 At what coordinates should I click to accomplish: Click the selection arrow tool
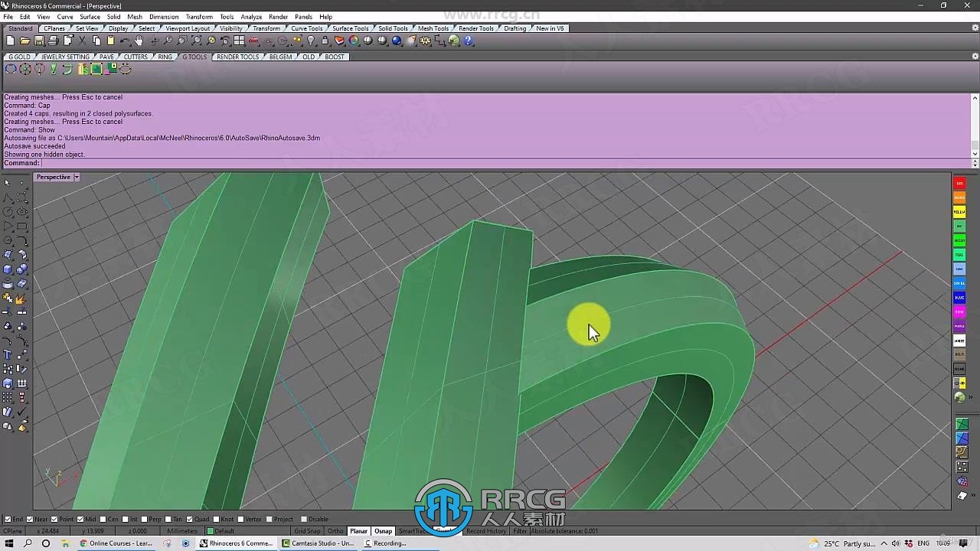pyautogui.click(x=8, y=183)
